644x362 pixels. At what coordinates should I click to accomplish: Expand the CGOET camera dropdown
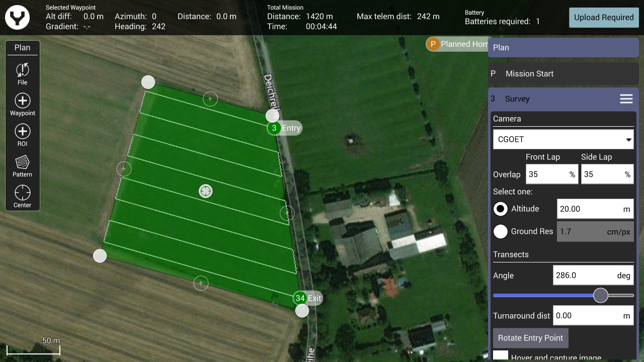(x=563, y=139)
